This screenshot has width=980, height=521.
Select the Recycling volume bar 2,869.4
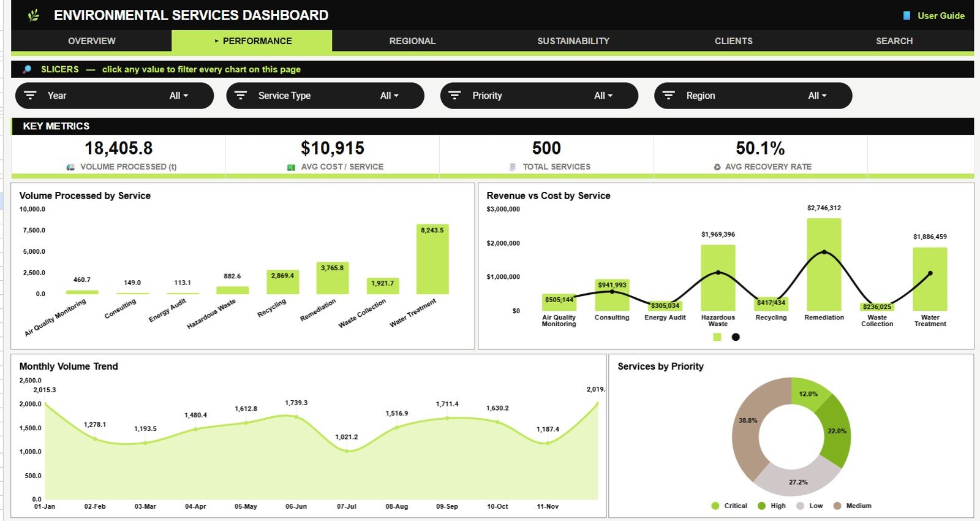[x=282, y=282]
